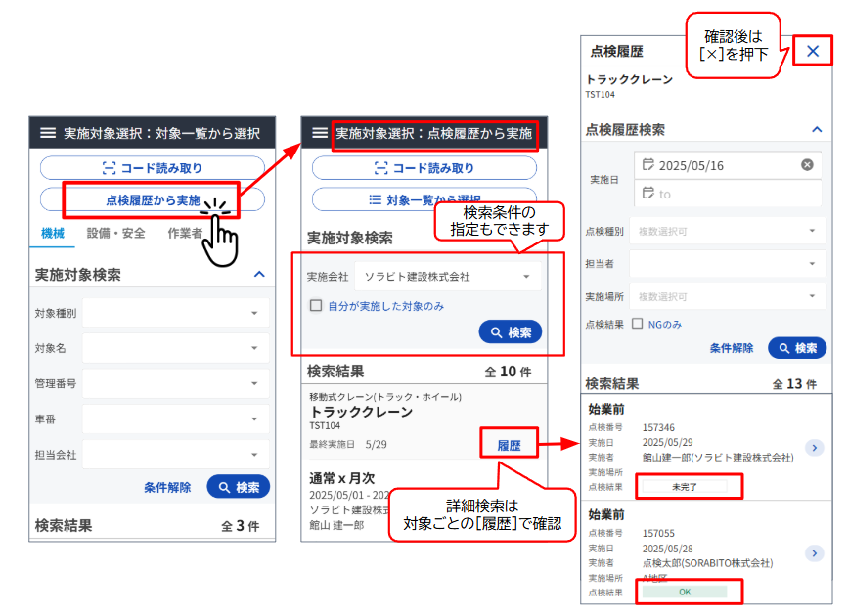Check 自分が実施した対象のみ checkbox
Image resolution: width=848 pixels, height=616 pixels.
click(316, 306)
